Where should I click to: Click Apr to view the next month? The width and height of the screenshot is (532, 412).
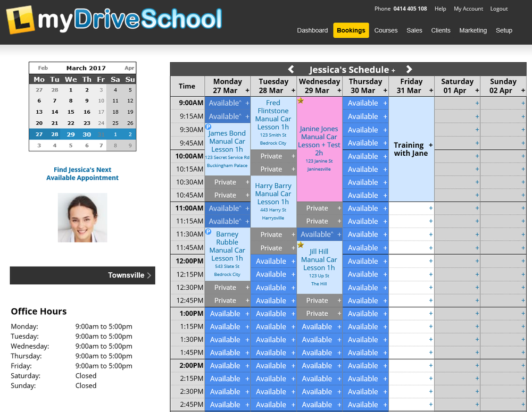[129, 68]
